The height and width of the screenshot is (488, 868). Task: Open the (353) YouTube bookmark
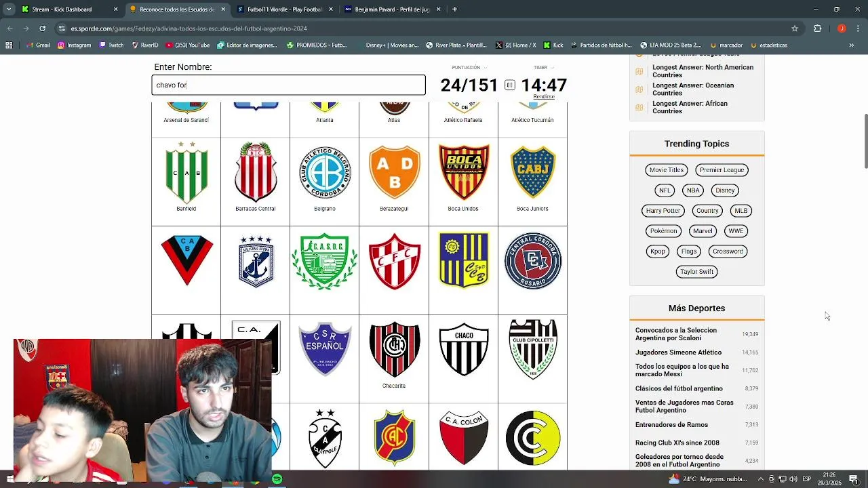coord(187,45)
